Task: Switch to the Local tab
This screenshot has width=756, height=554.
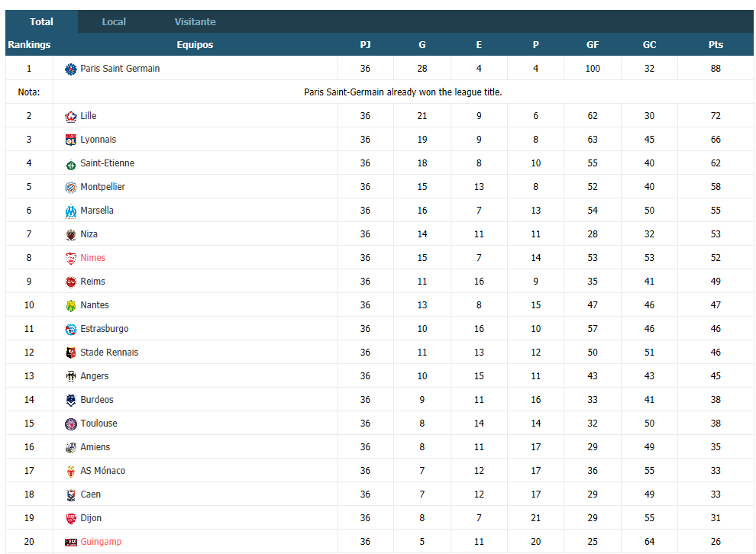Action: [114, 21]
